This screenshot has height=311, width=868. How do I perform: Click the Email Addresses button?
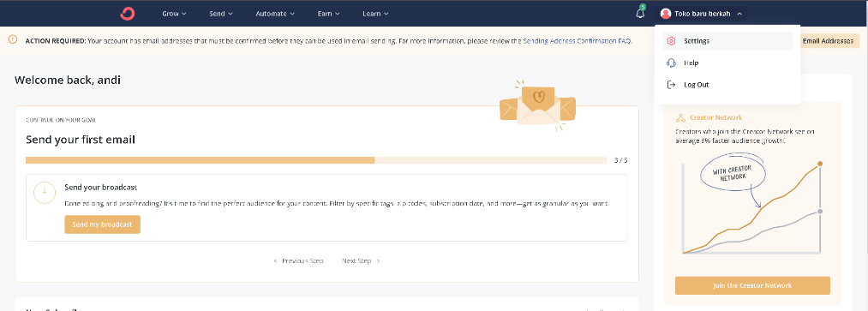[x=828, y=41]
